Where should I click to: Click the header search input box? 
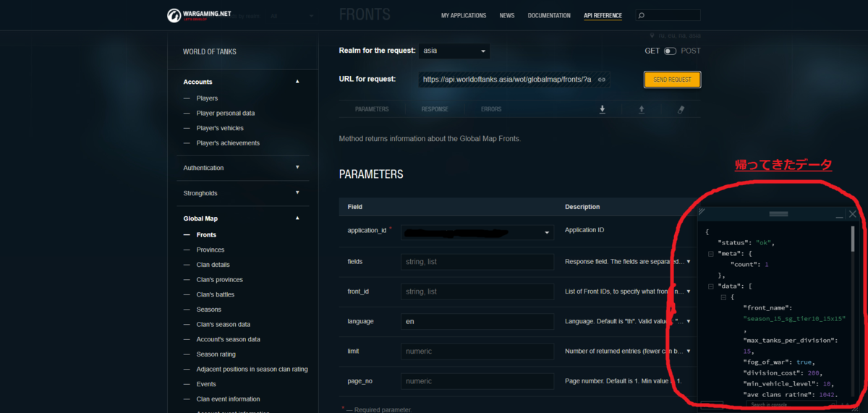tap(668, 15)
